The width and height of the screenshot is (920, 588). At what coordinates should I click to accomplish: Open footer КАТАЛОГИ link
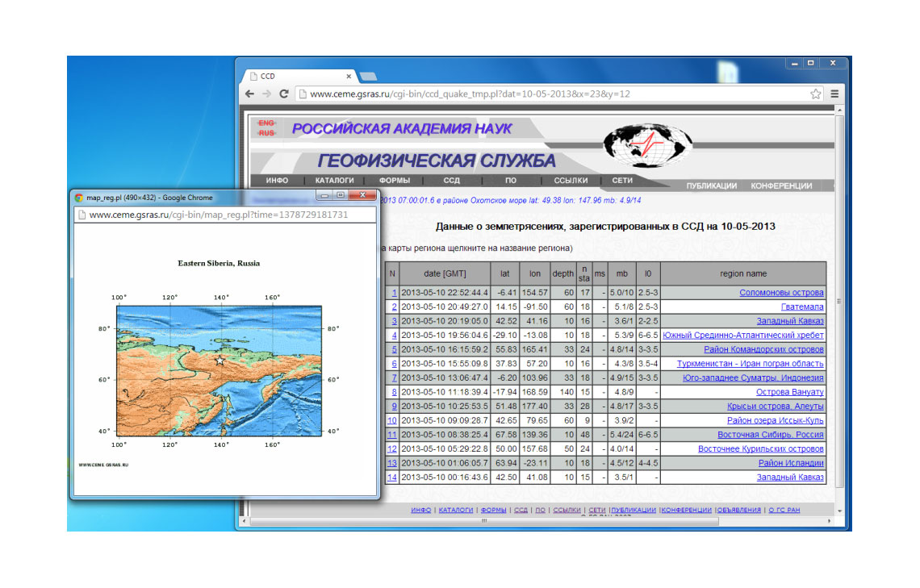point(456,510)
